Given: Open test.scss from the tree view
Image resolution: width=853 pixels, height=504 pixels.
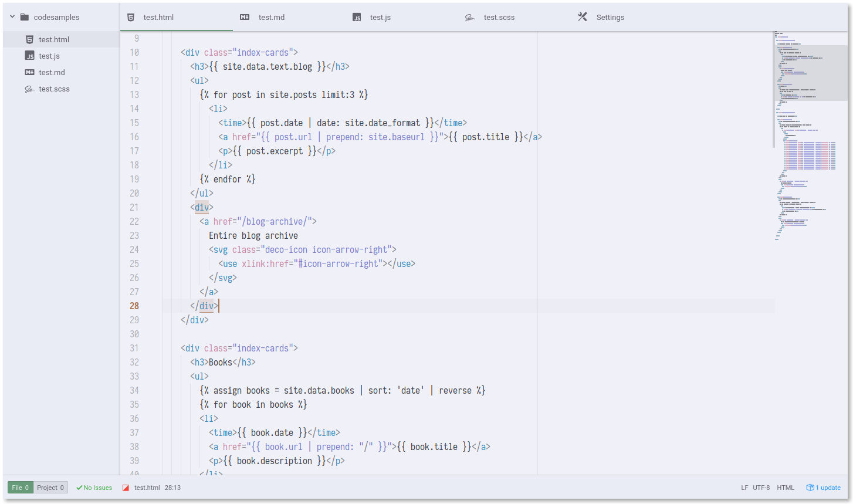Looking at the screenshot, I should (x=62, y=89).
